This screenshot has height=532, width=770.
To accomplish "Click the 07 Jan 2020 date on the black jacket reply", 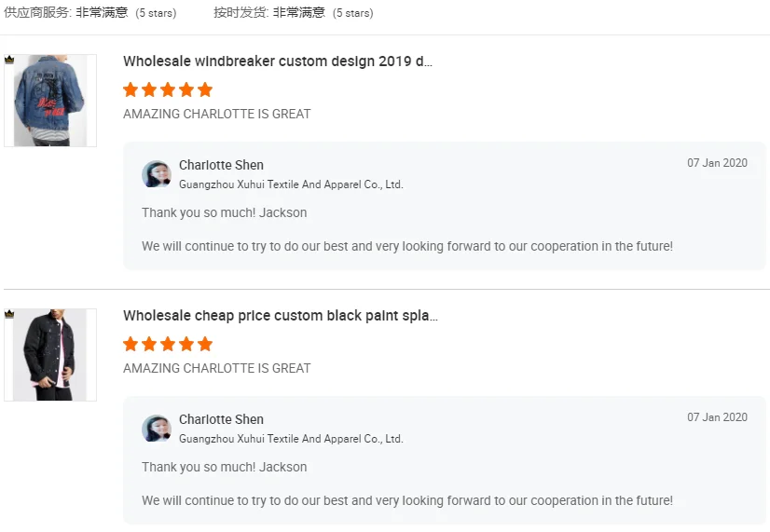I will pos(717,417).
